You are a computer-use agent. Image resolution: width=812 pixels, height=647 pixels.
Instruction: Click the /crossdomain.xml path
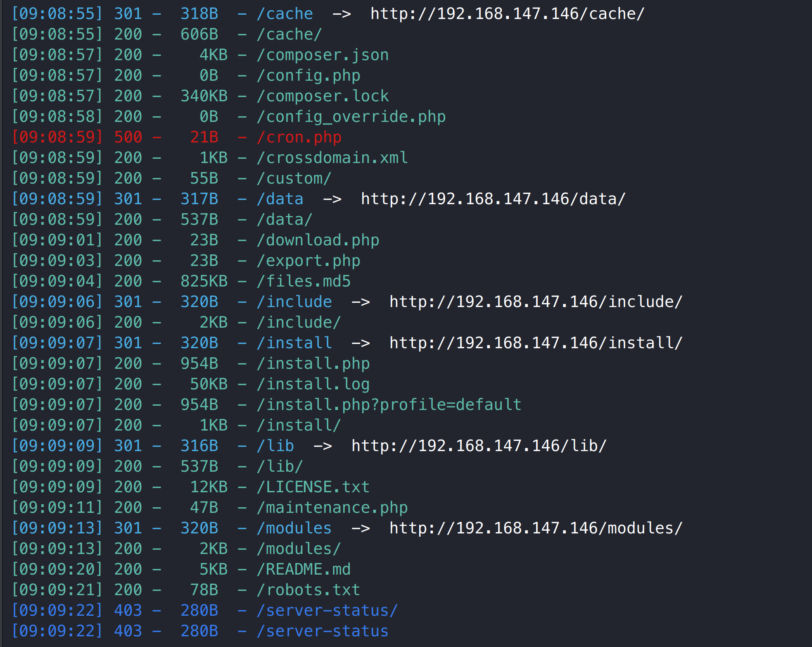(x=332, y=158)
